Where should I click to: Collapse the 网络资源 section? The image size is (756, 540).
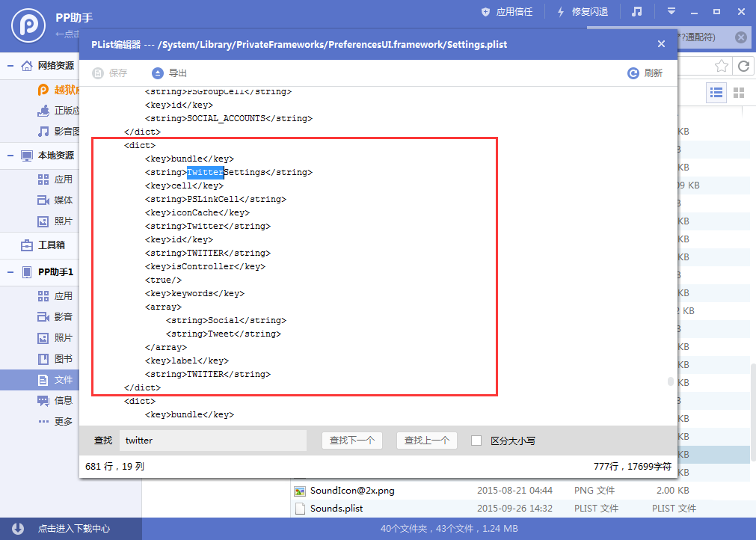[x=10, y=66]
